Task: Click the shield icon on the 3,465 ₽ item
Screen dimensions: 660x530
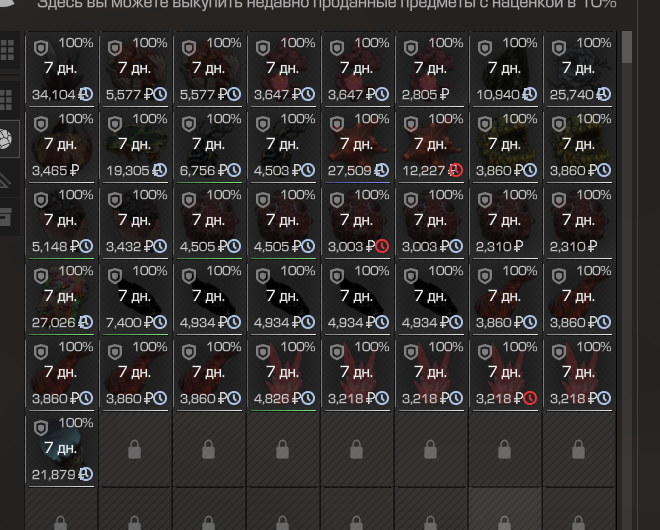Action: (x=41, y=124)
